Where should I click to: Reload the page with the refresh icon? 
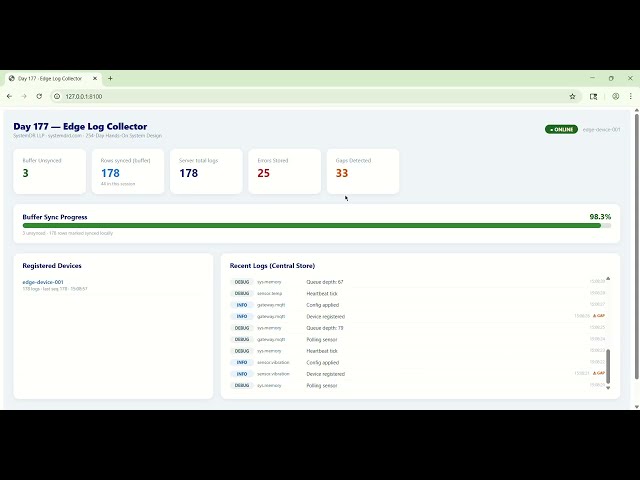(x=39, y=96)
